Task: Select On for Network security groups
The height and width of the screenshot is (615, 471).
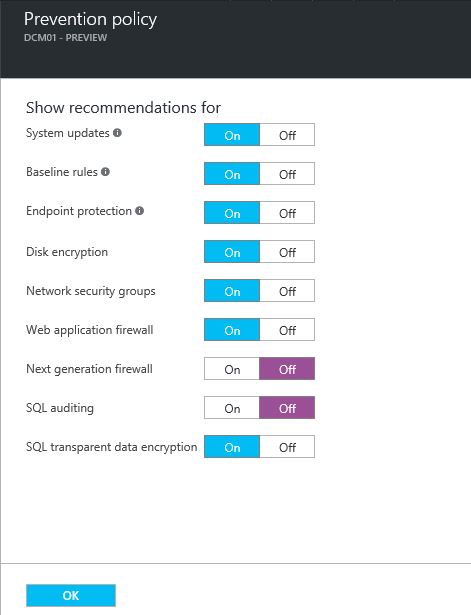Action: pyautogui.click(x=232, y=291)
